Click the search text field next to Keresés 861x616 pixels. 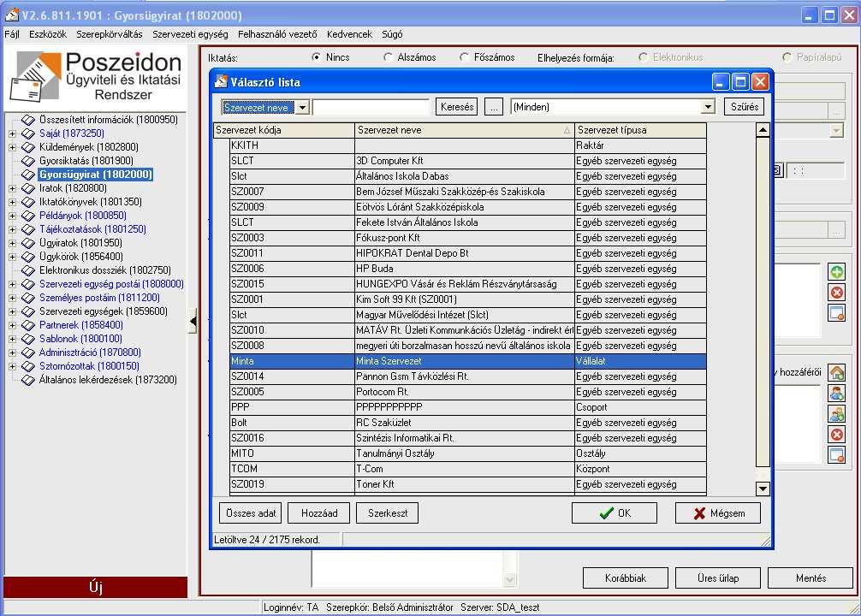click(x=371, y=107)
